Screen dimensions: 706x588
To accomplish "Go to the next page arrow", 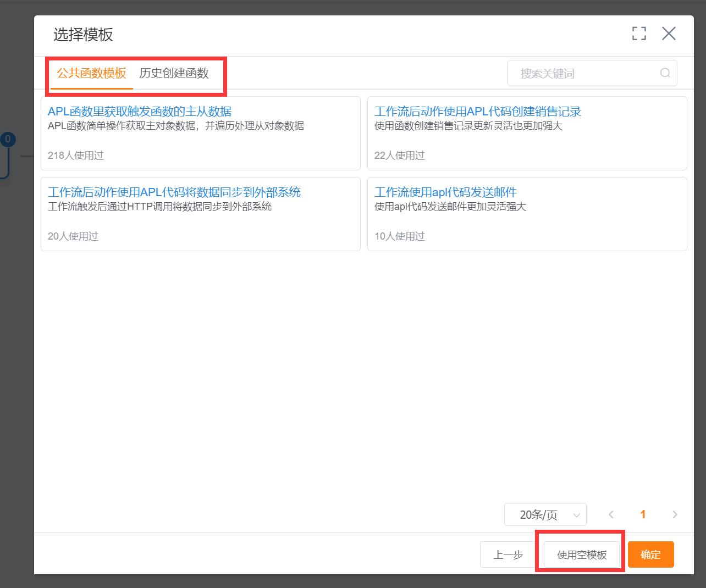I will [675, 514].
